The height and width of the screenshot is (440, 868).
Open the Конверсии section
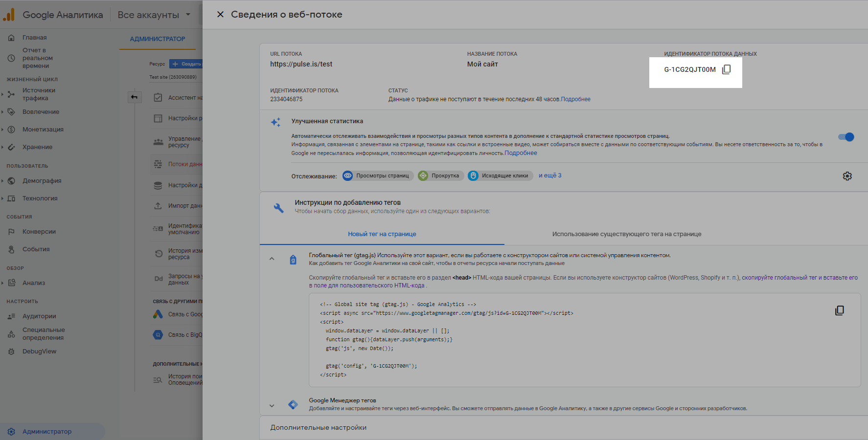[x=39, y=232]
